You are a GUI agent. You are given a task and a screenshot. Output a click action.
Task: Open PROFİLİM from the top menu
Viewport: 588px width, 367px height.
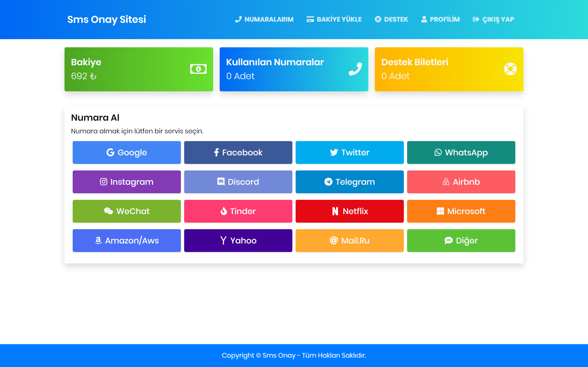tap(440, 19)
